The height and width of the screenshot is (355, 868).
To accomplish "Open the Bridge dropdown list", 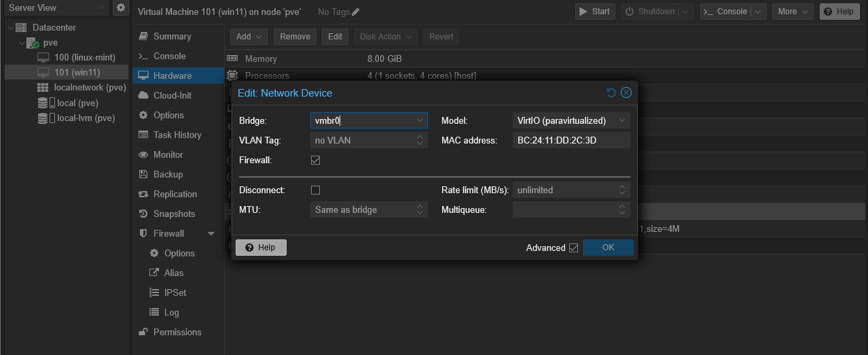I will pyautogui.click(x=420, y=120).
